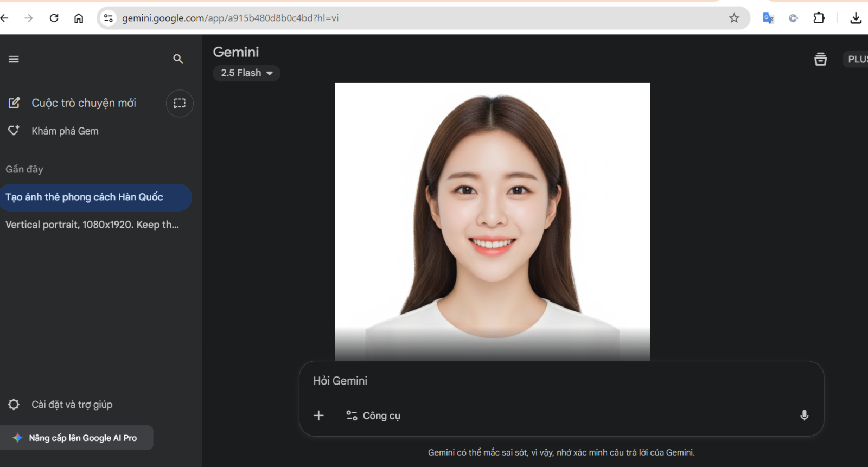Click the stacked archive icon at top right
Screen dimensions: 868x467
coord(820,59)
